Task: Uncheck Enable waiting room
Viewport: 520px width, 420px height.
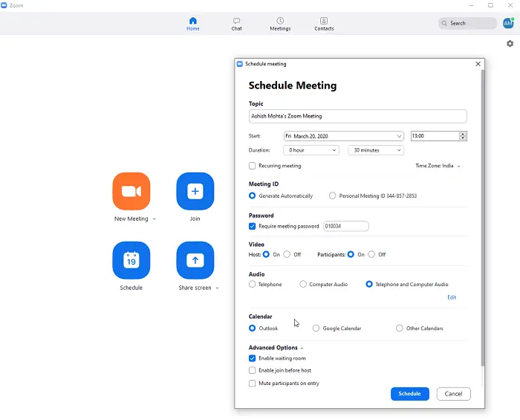Action: (x=252, y=358)
